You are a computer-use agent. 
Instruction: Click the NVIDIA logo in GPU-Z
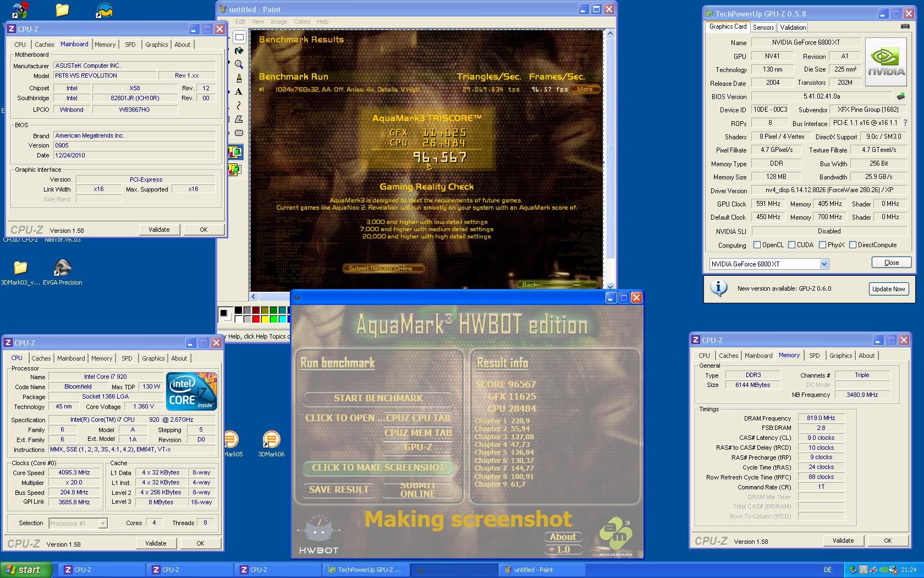pos(886,62)
